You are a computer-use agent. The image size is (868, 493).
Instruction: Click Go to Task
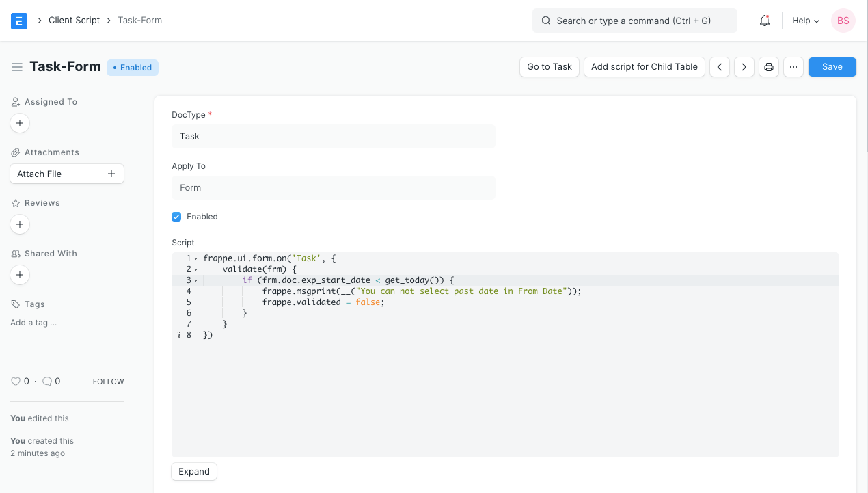coord(549,66)
